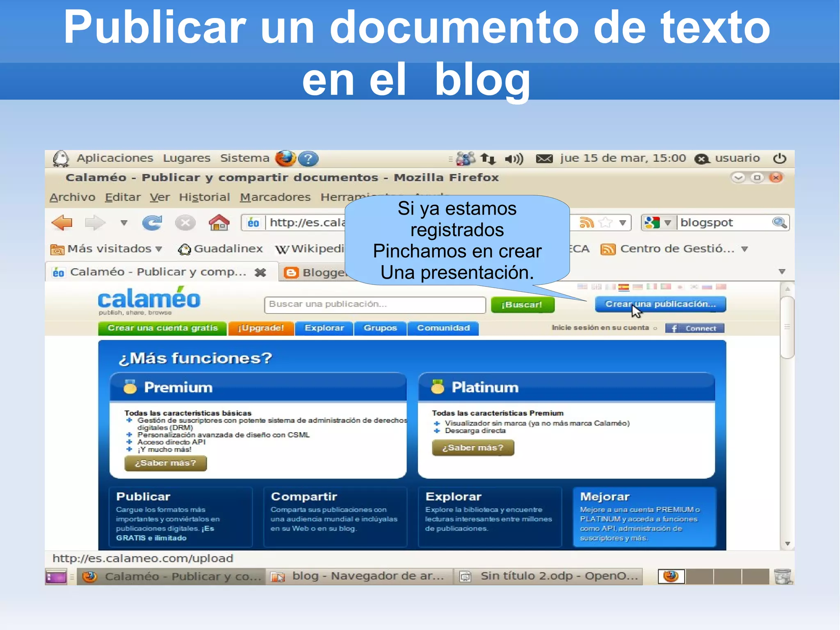The width and height of the screenshot is (840, 630).
Task: Click Premium ¿Saber más? button
Action: click(165, 463)
